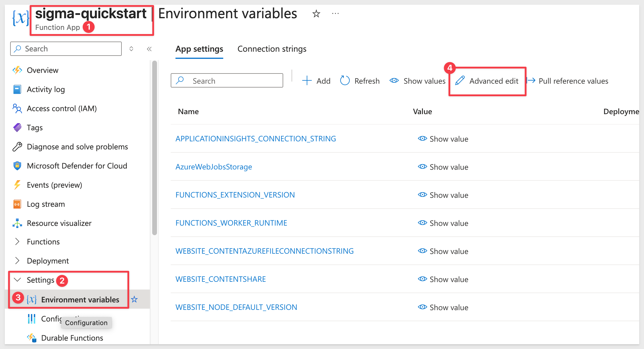Click the sidebar vertical scrollbar
The width and height of the screenshot is (644, 349).
tap(154, 148)
